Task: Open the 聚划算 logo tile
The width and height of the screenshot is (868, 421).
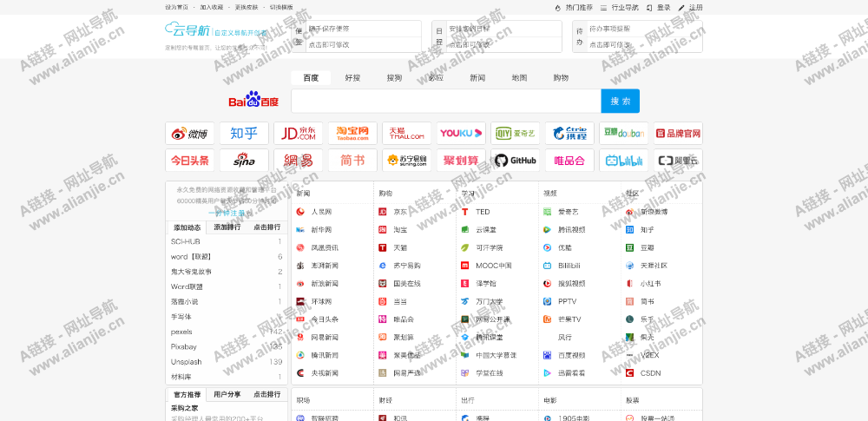Action: (461, 160)
